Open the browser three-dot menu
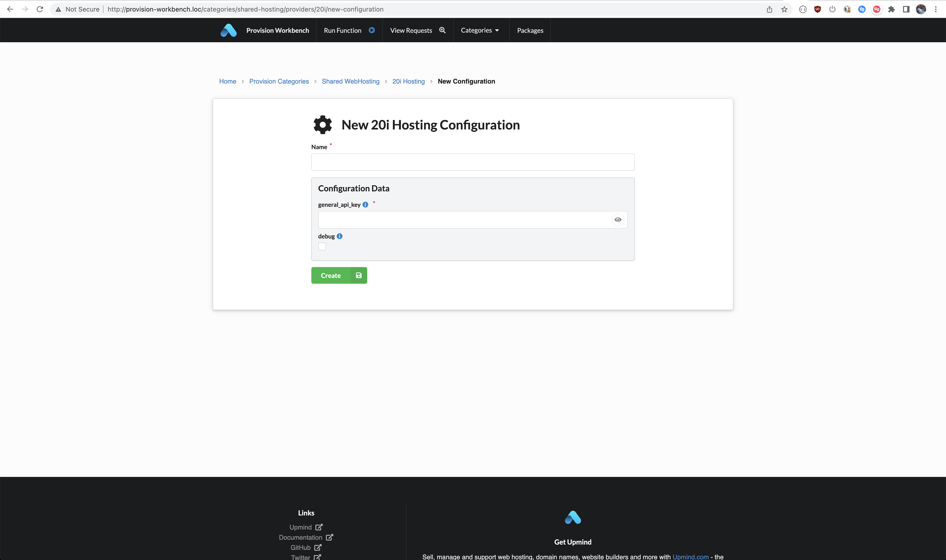Screen dimensions: 946x560 click(x=936, y=9)
